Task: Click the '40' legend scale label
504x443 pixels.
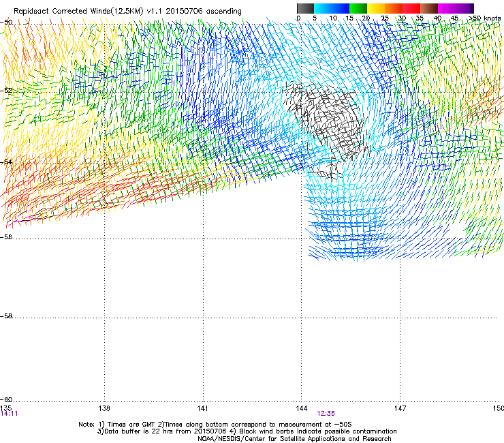Action: pos(437,18)
